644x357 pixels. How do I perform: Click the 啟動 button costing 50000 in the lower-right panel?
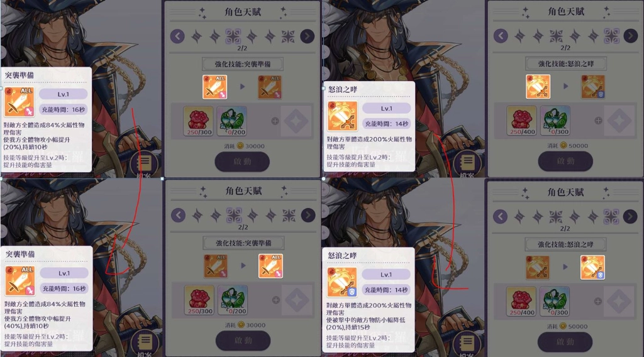(565, 342)
